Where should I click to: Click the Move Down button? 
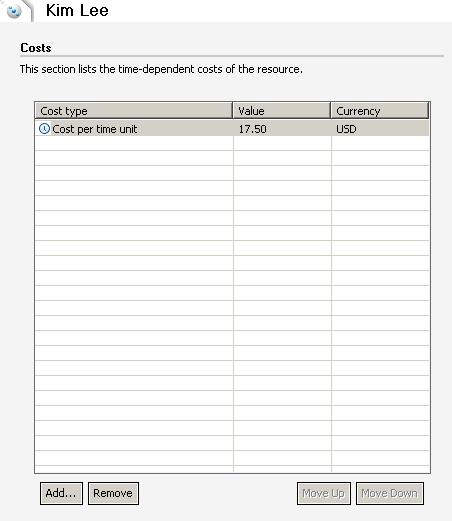[390, 493]
